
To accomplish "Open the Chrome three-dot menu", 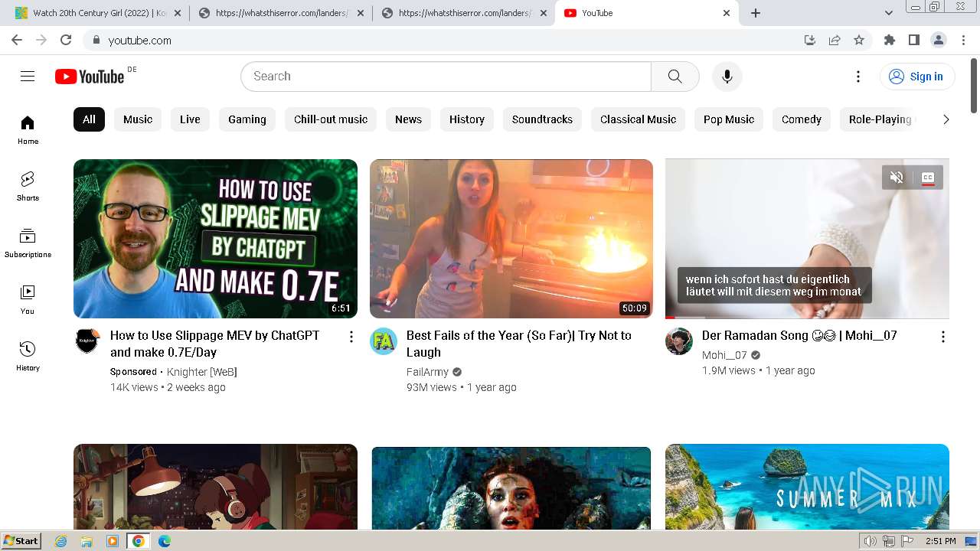I will click(963, 40).
